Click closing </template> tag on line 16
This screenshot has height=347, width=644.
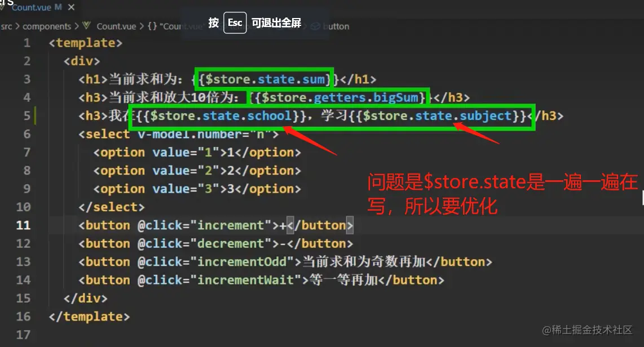tap(89, 317)
